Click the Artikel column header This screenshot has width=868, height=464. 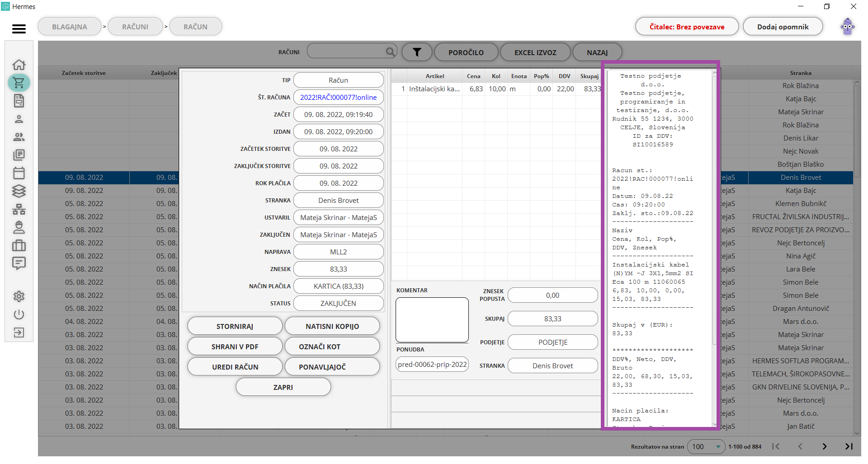[435, 76]
